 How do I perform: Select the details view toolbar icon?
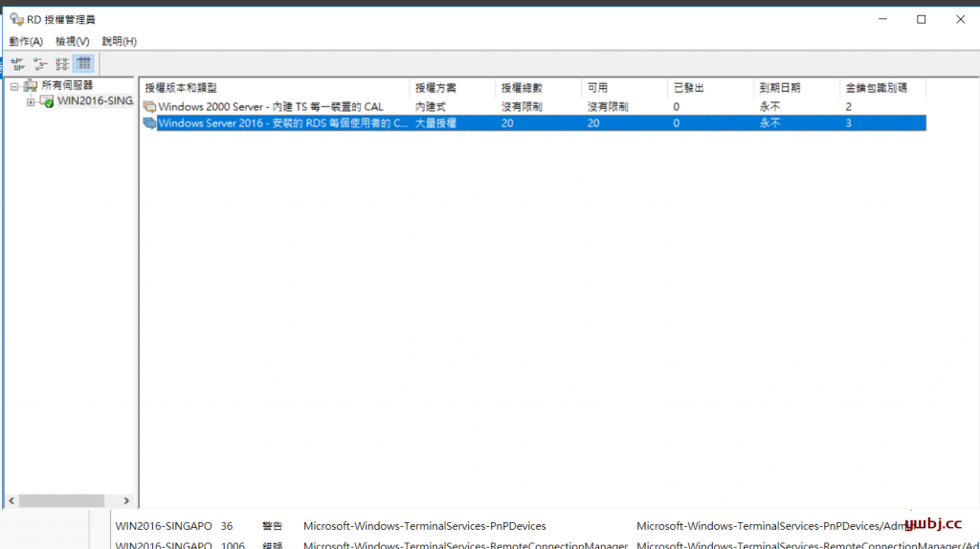(83, 64)
